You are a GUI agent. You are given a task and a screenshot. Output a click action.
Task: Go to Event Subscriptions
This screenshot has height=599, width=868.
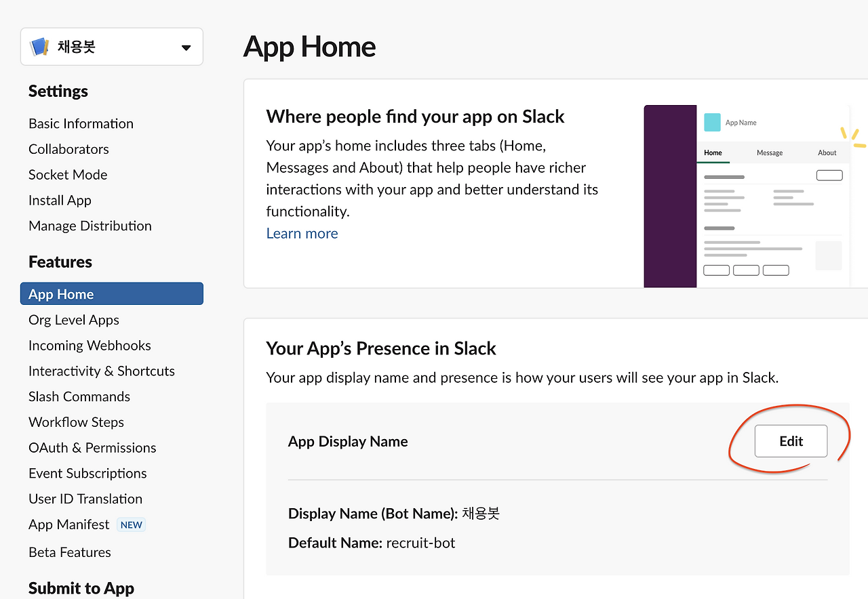click(87, 473)
